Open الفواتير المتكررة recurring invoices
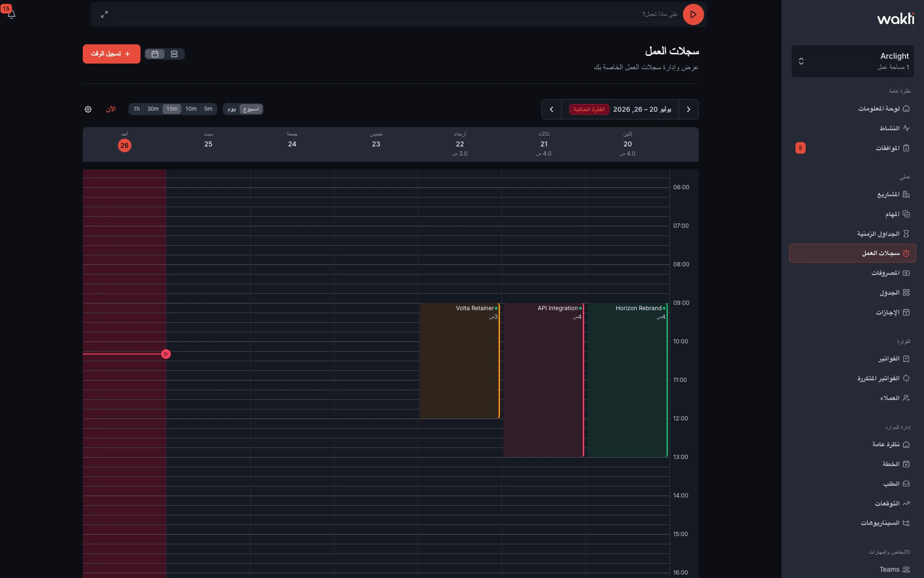Image resolution: width=924 pixels, height=578 pixels. 852,378
